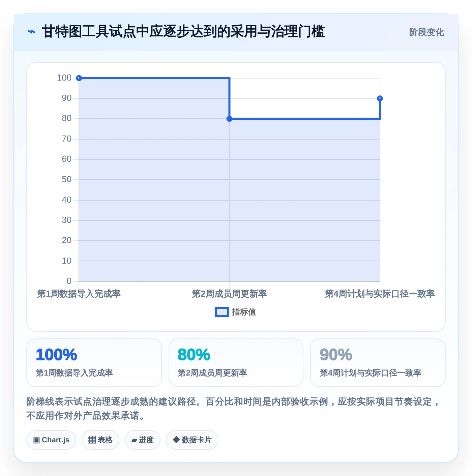Screen dimensions: 472x476
Task: Click the y-axis value 0
Action: tap(69, 281)
